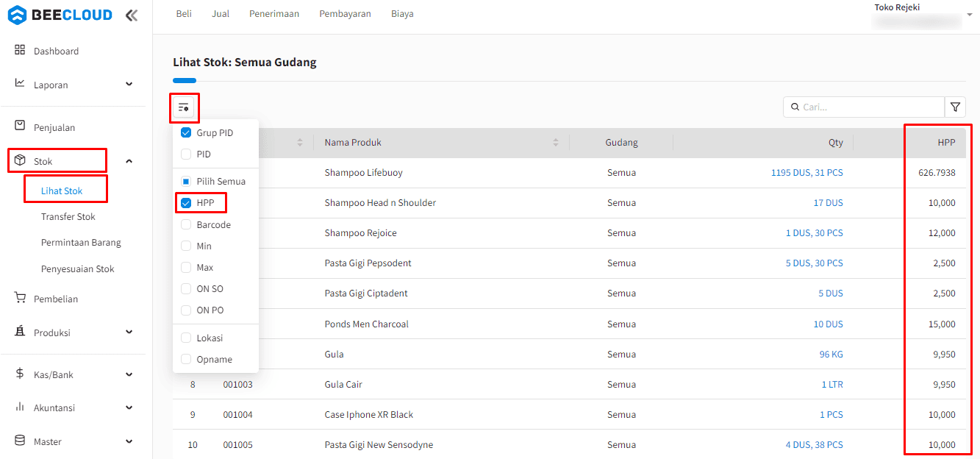980x459 pixels.
Task: Enable the ON PO column checkbox
Action: click(186, 310)
